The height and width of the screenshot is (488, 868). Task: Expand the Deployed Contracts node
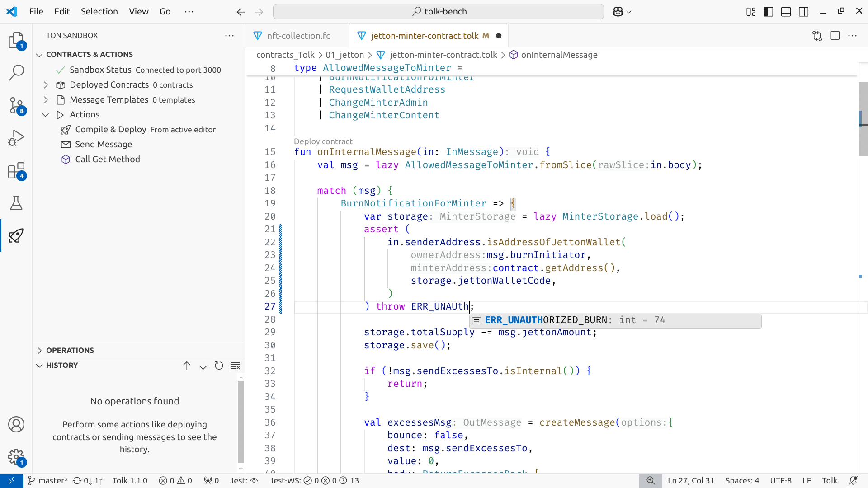coord(46,85)
